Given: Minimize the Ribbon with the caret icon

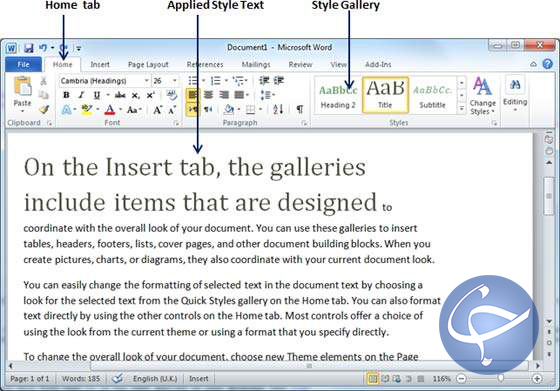Looking at the screenshot, I should [x=533, y=64].
